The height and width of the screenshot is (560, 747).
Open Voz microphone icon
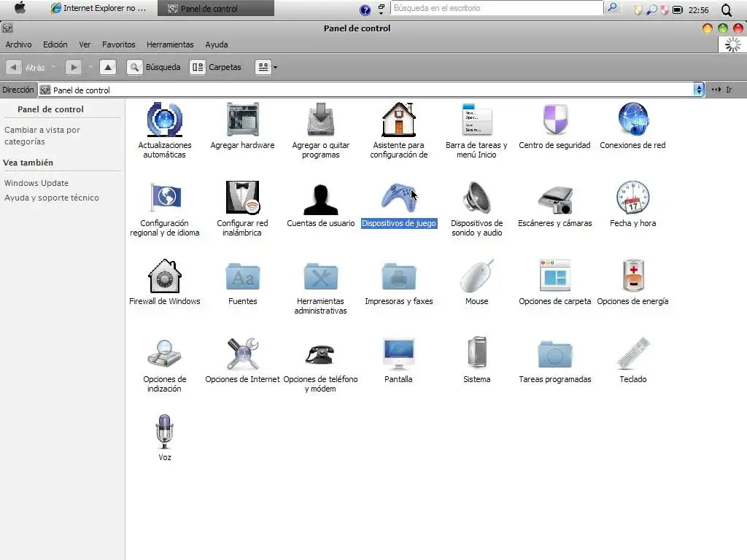[x=164, y=432]
